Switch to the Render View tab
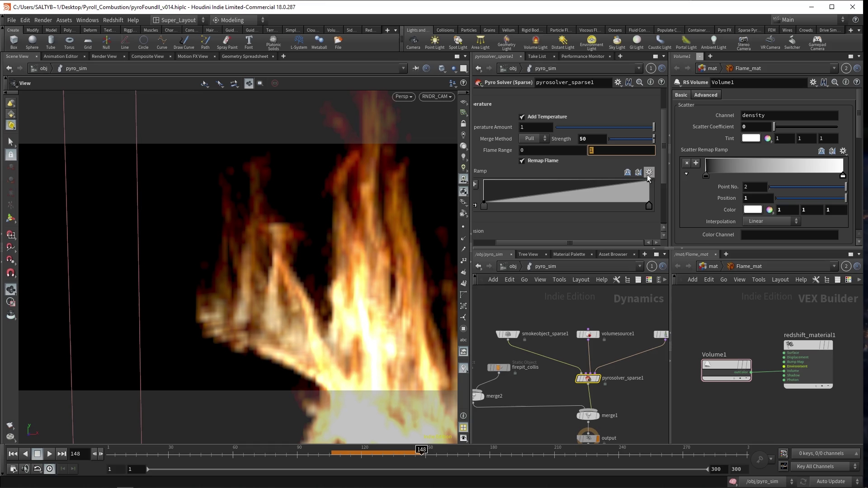 click(x=104, y=56)
